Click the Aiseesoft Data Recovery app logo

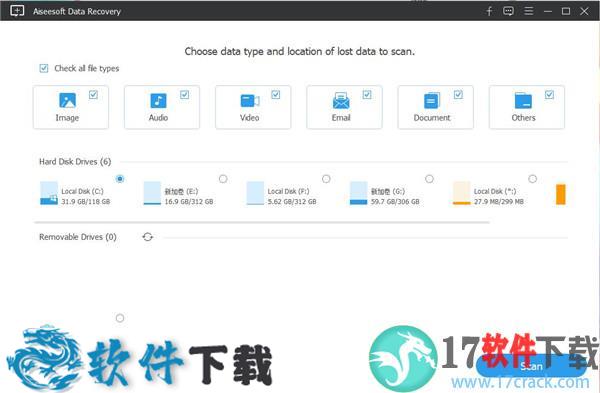[17, 11]
